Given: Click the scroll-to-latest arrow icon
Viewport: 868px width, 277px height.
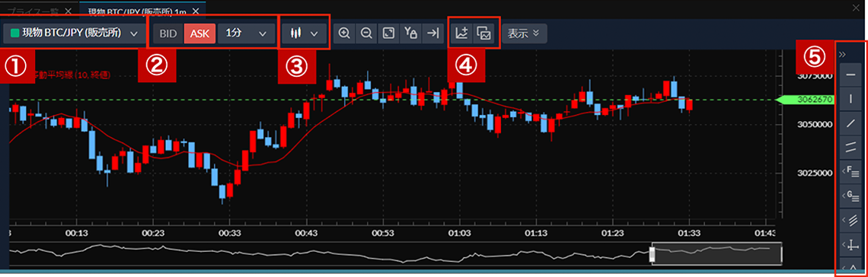Looking at the screenshot, I should click(432, 33).
